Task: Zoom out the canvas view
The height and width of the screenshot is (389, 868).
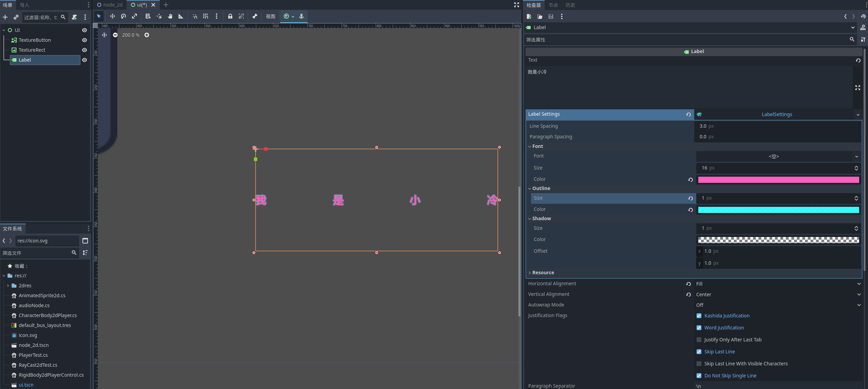Action: pos(115,35)
